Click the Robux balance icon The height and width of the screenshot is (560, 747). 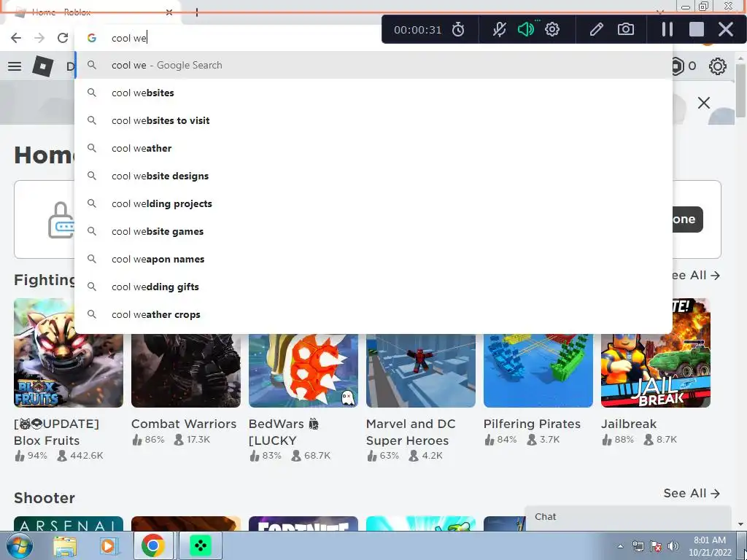(x=678, y=66)
